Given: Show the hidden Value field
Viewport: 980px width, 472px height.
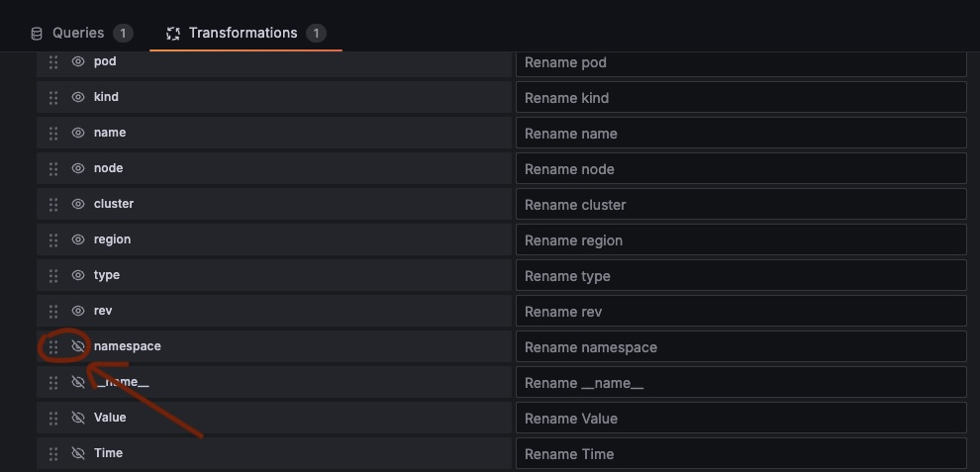Looking at the screenshot, I should 78,418.
